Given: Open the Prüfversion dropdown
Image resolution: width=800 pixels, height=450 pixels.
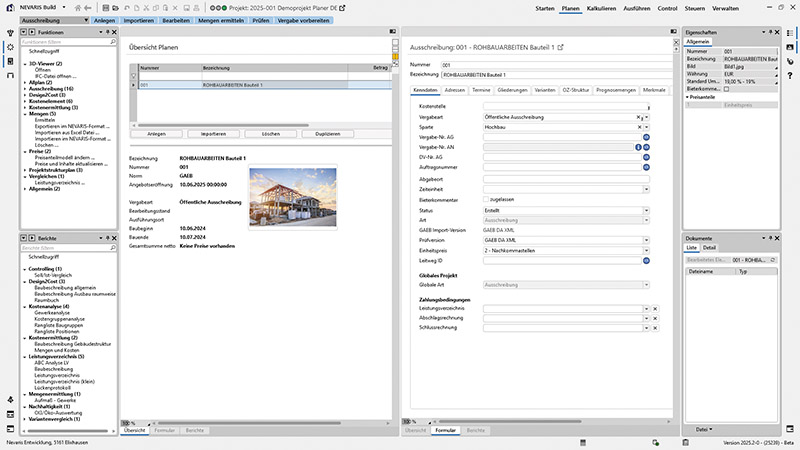Looking at the screenshot, I should coord(646,240).
